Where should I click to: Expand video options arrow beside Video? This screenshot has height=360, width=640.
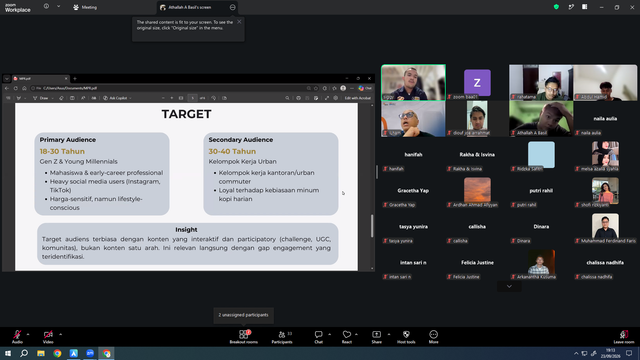coord(60,334)
